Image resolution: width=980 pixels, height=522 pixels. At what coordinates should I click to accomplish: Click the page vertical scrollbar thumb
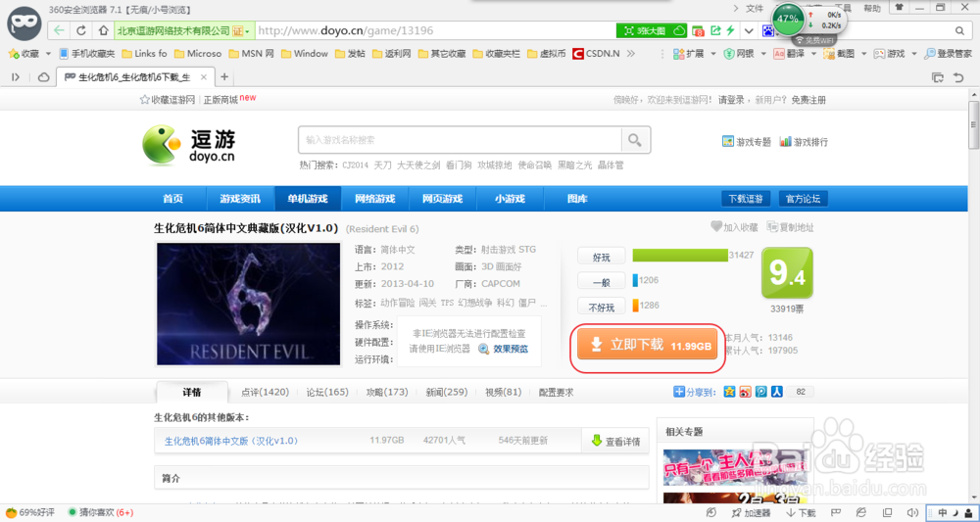coord(973,125)
